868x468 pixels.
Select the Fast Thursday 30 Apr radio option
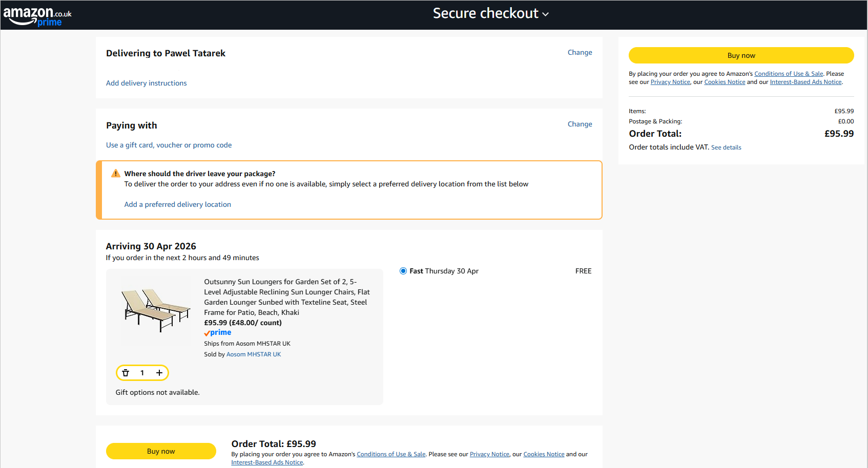click(403, 271)
